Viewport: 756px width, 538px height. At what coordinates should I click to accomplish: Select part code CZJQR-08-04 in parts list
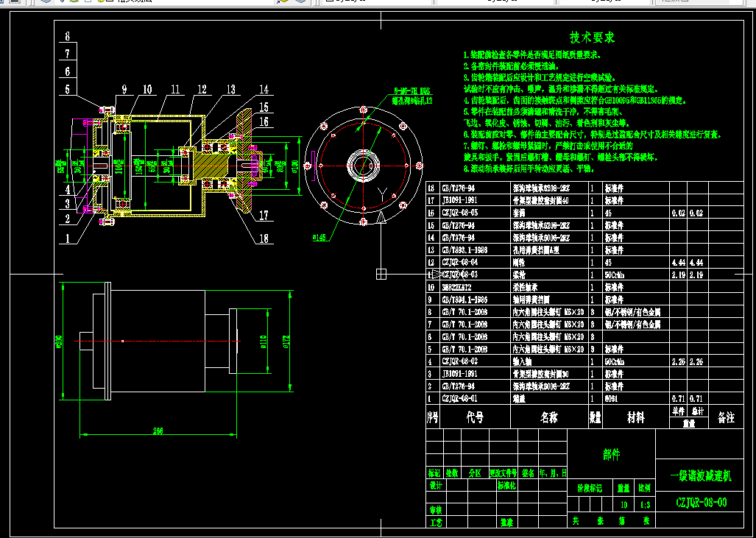coord(461,262)
